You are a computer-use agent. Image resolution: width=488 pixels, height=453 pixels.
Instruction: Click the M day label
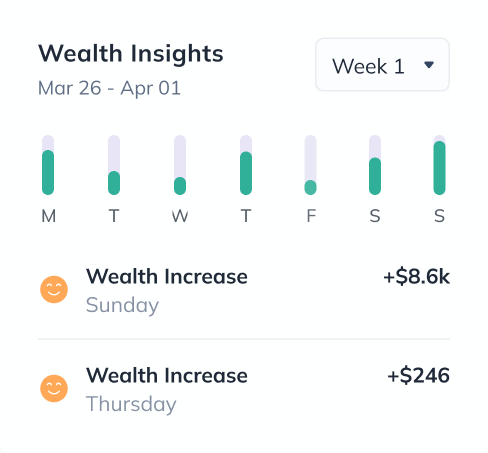(x=49, y=216)
